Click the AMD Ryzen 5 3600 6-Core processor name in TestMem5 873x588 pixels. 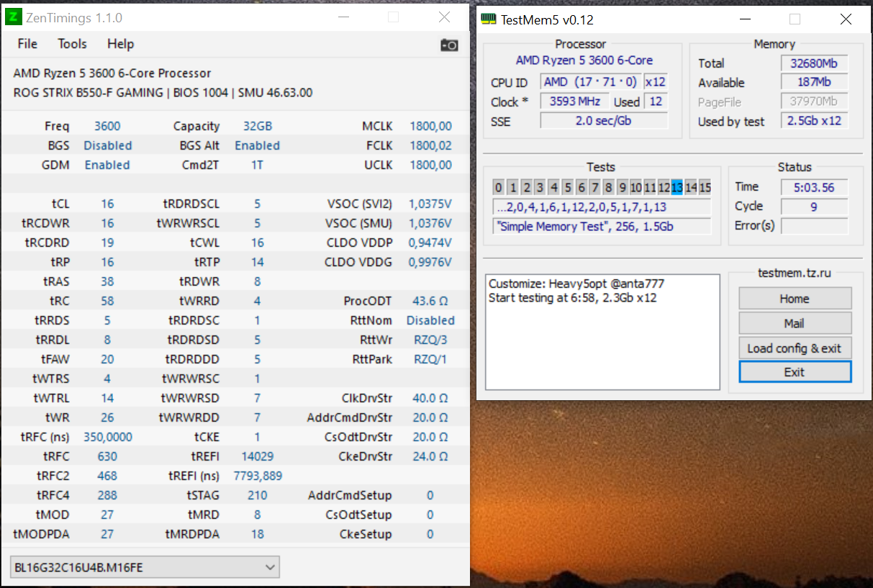584,60
